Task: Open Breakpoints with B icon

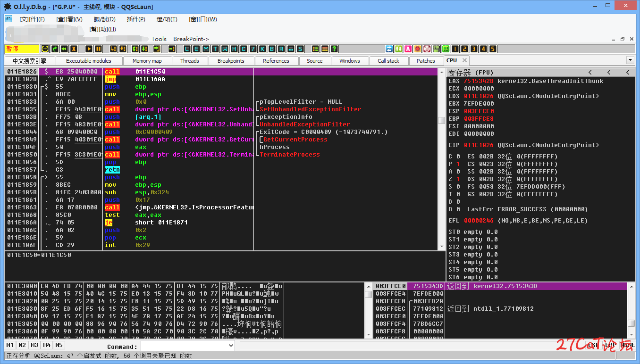Action: click(x=272, y=49)
